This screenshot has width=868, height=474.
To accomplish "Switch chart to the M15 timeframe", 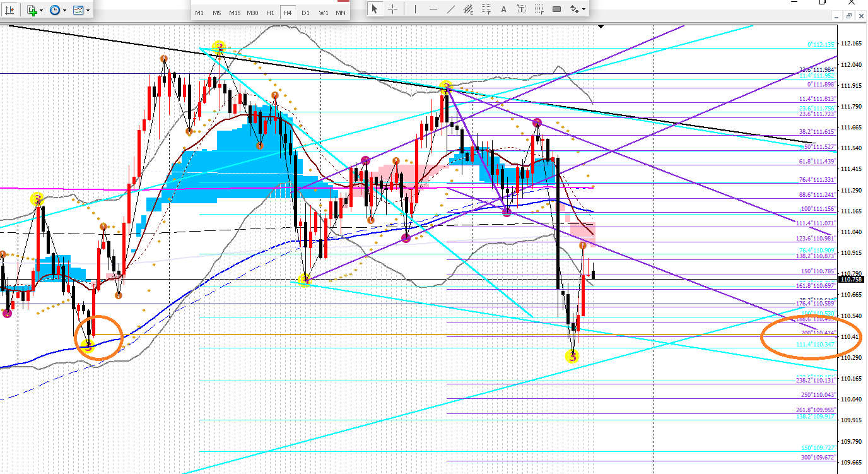I will (x=235, y=13).
